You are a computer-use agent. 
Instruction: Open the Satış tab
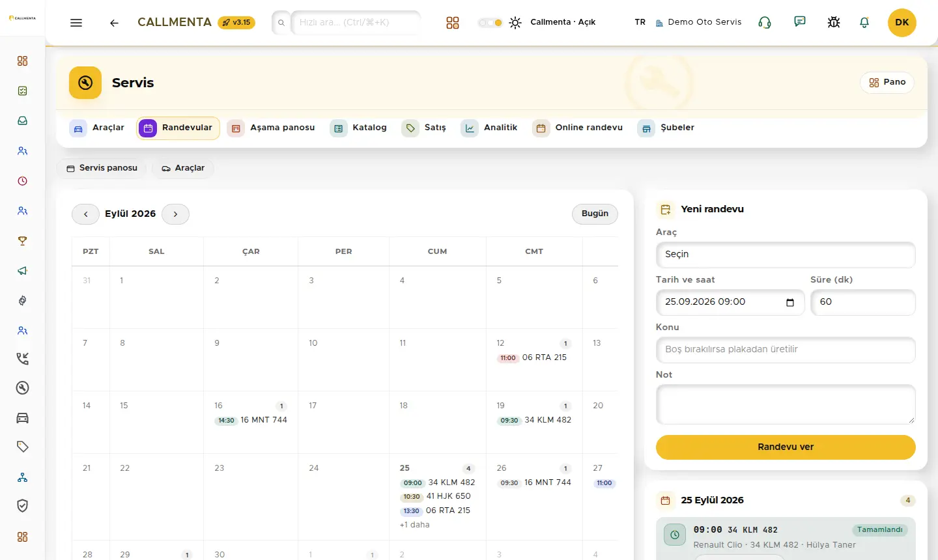424,128
